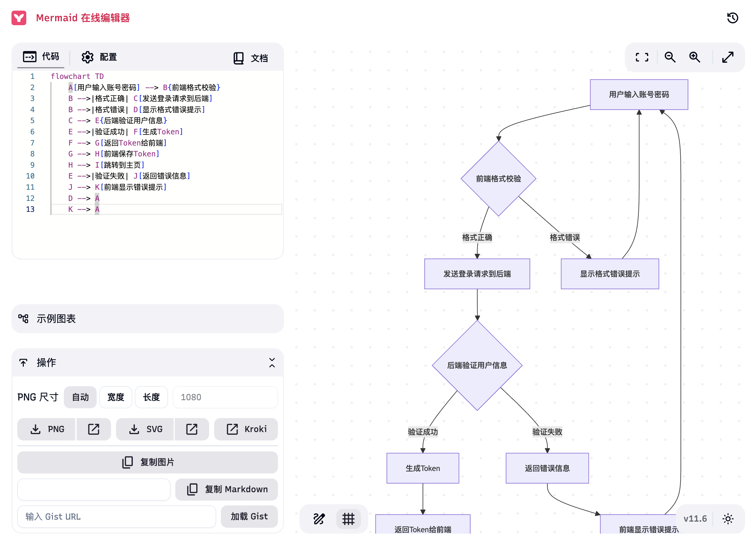The height and width of the screenshot is (544, 756).
Task: Toggle the grid background button
Action: click(348, 519)
